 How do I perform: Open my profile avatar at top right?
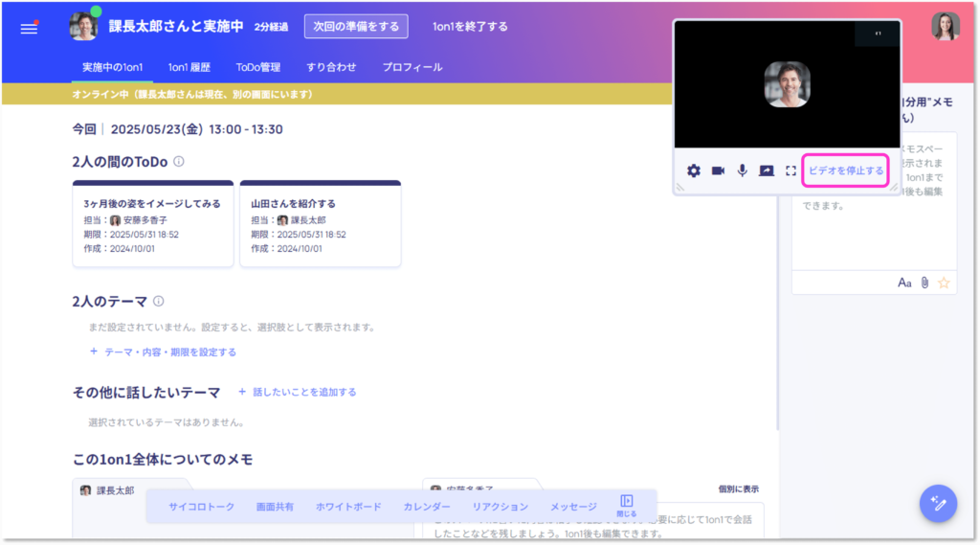[946, 26]
